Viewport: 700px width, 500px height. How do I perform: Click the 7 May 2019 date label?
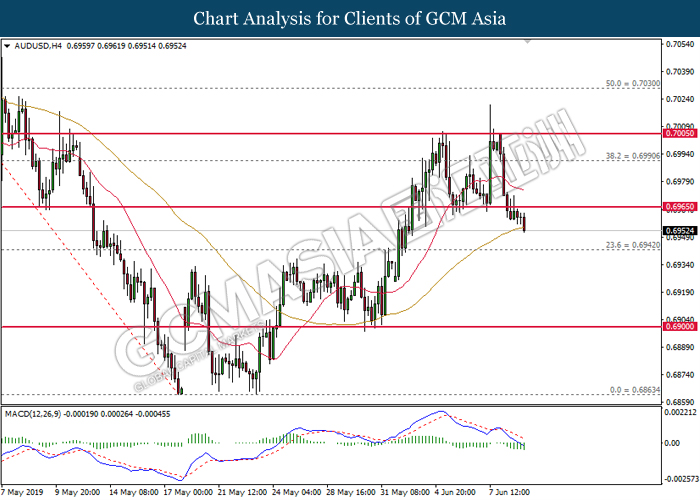(x=24, y=492)
